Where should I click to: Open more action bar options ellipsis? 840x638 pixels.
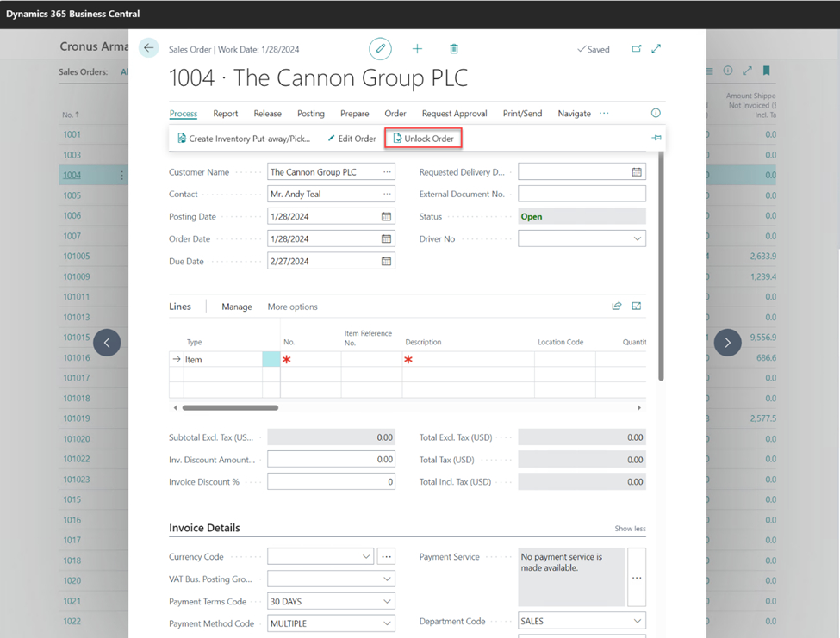[x=604, y=113]
